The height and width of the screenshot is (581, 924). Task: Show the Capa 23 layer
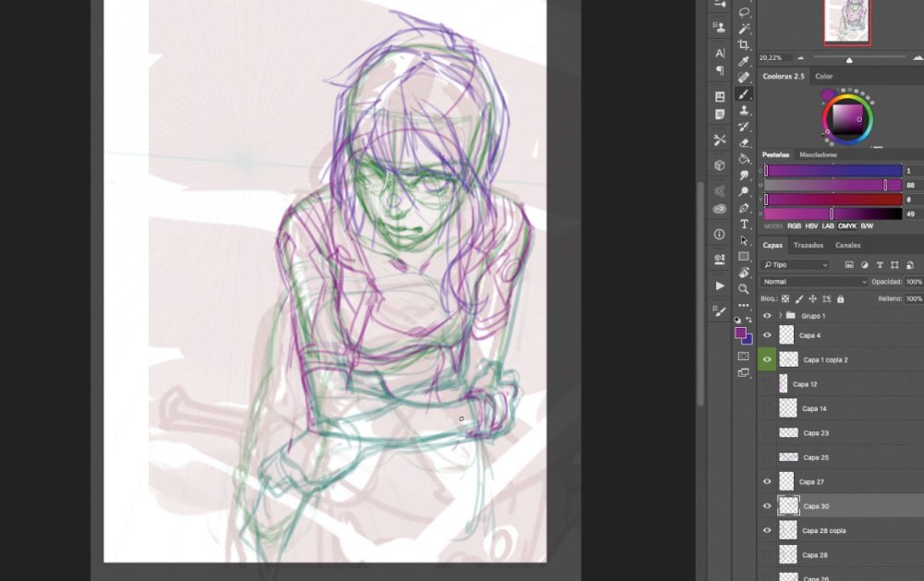click(x=767, y=433)
